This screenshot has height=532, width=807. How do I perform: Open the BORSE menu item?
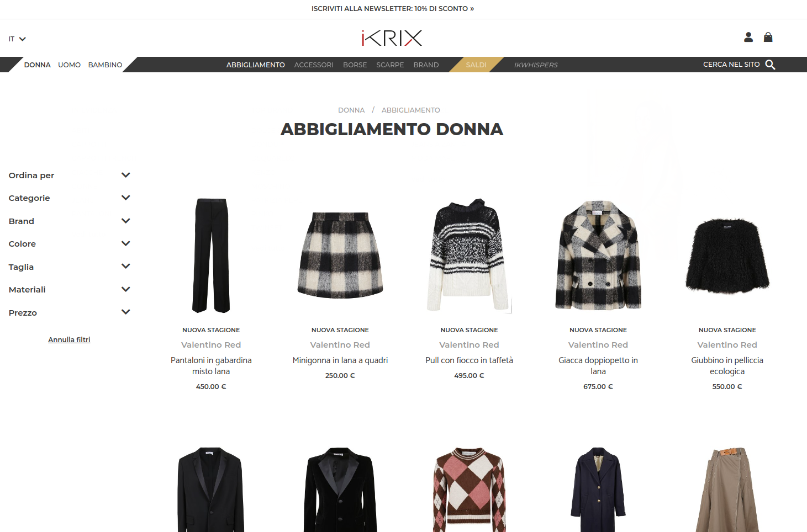tap(355, 65)
